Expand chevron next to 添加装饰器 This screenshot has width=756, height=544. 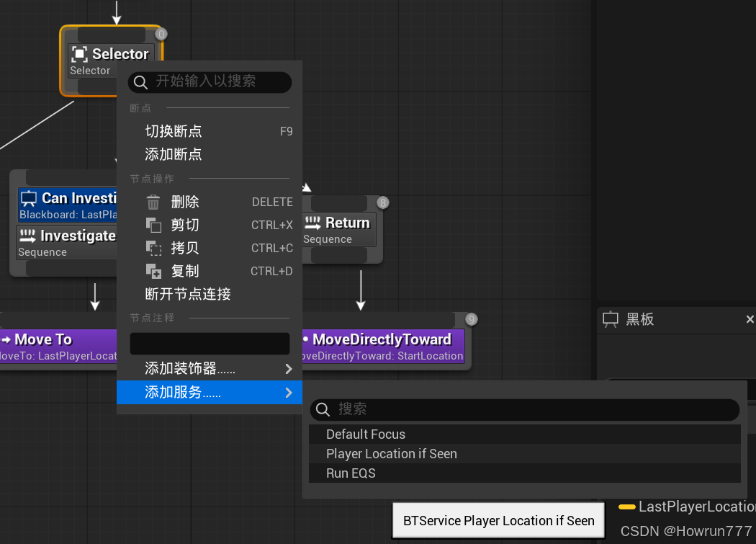click(289, 369)
